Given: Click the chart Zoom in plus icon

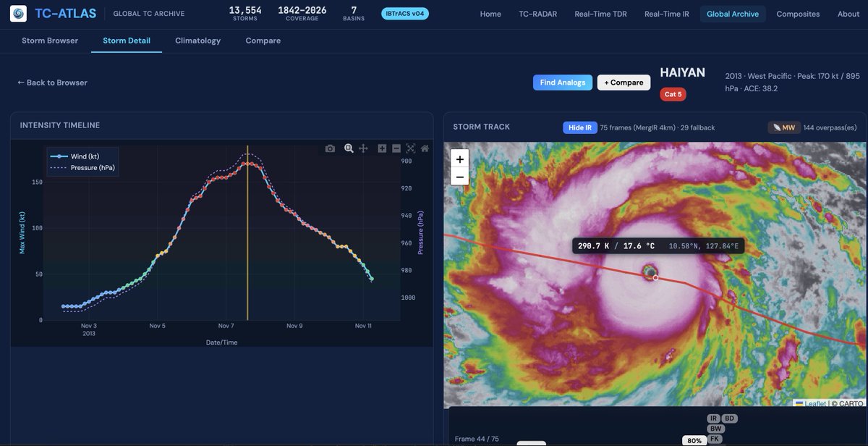Looking at the screenshot, I should click(x=382, y=148).
